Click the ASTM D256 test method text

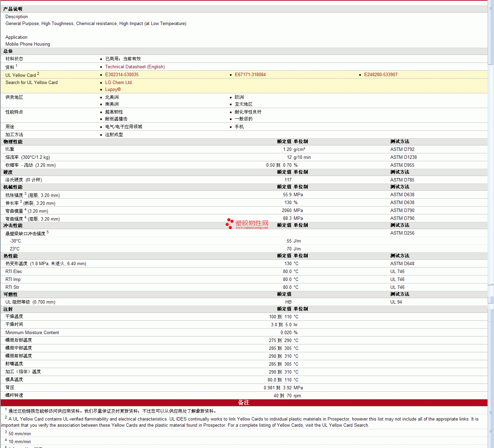click(402, 233)
